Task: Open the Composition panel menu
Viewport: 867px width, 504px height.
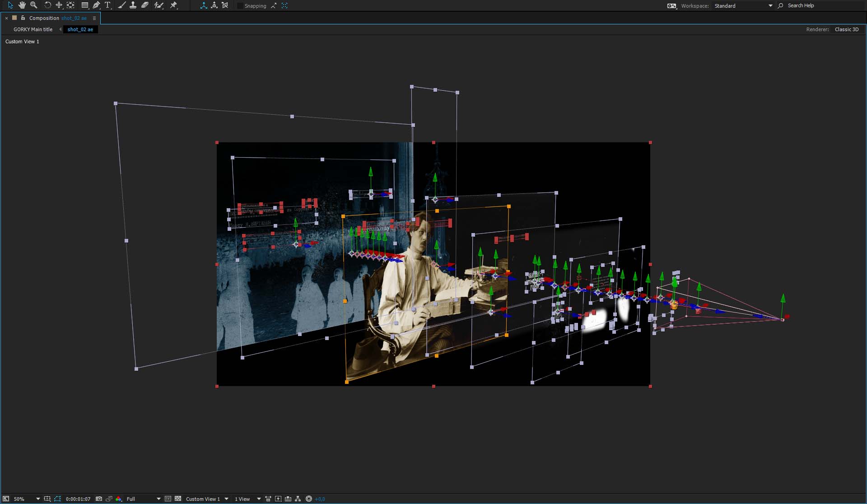Action: tap(94, 18)
